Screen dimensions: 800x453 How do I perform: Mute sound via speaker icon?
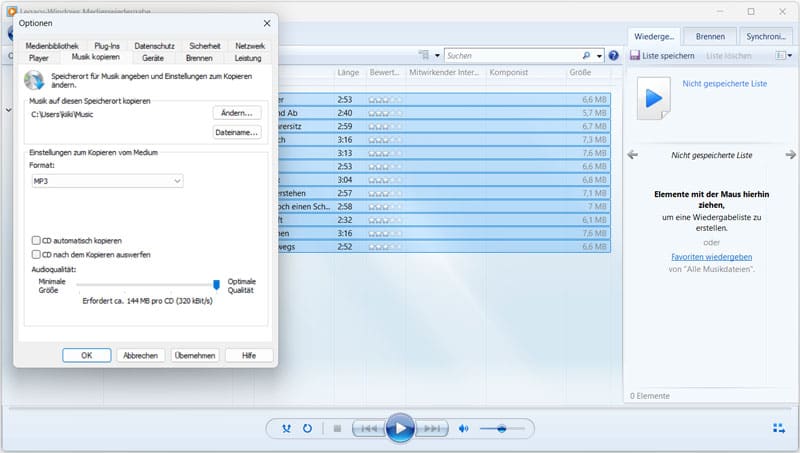coord(463,428)
